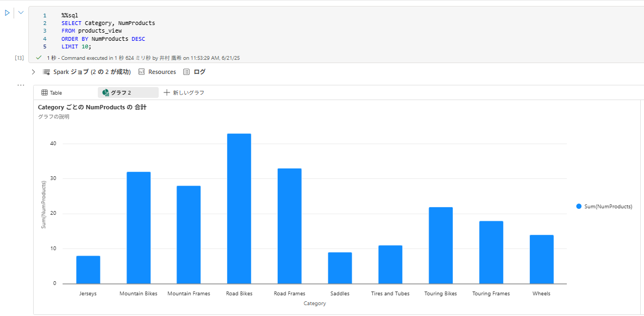The image size is (644, 316).
Task: Select the Saddles bar
Action: [340, 268]
